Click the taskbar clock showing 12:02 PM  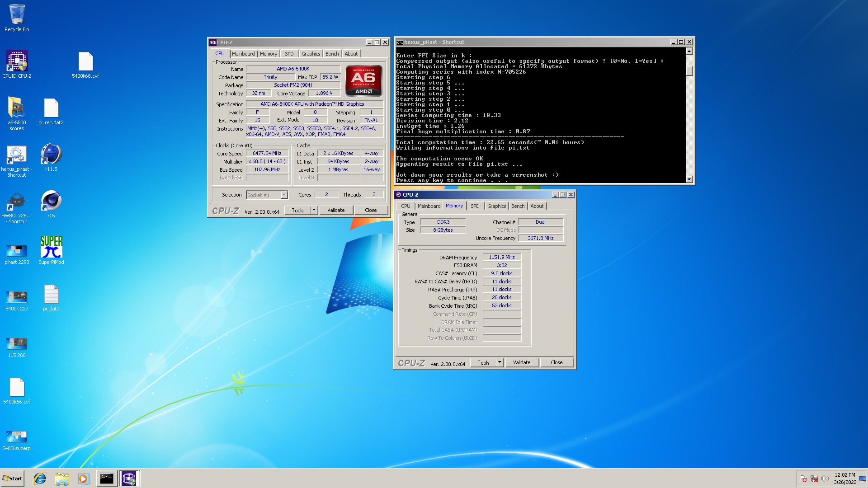(845, 479)
